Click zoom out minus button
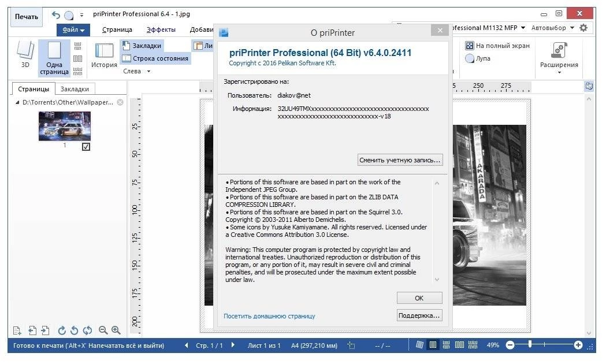This screenshot has width=606, height=364. pos(510,345)
